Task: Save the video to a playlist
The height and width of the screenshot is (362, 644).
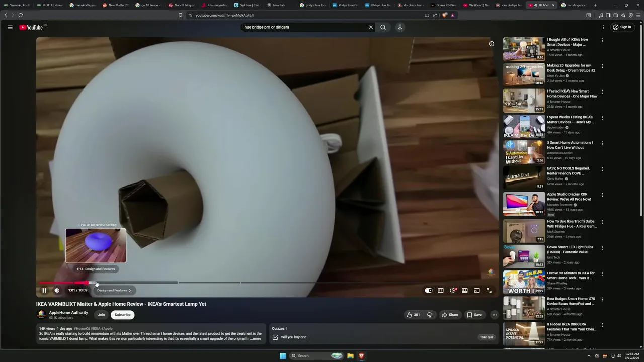Action: pos(474,315)
